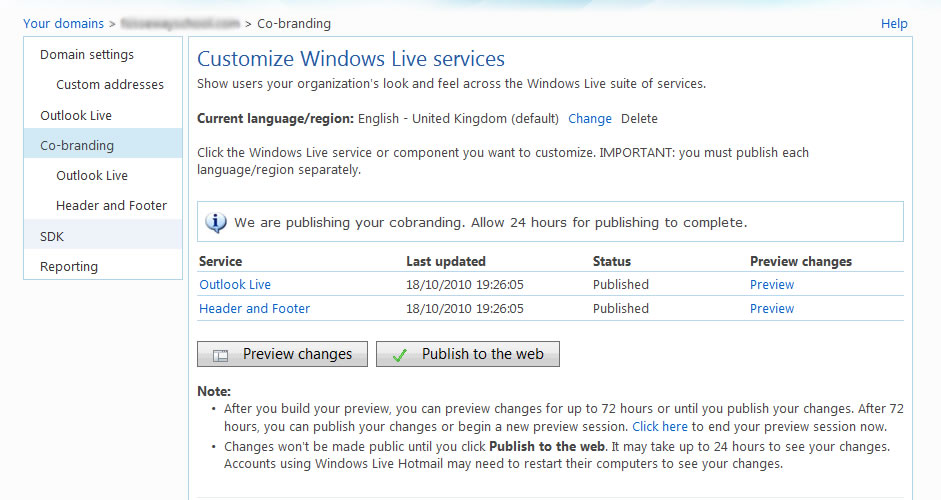Click Customize Windows Live services heading
The image size is (941, 500).
click(351, 59)
